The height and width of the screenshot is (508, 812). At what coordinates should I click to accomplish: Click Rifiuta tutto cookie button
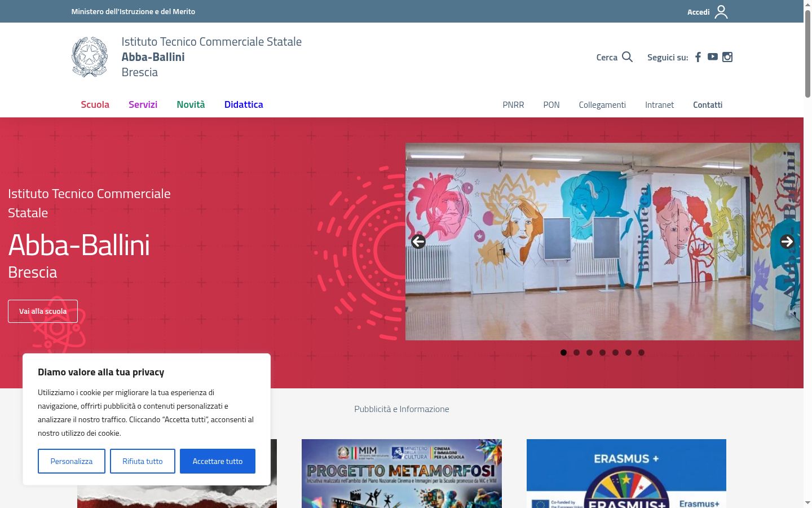pyautogui.click(x=143, y=461)
